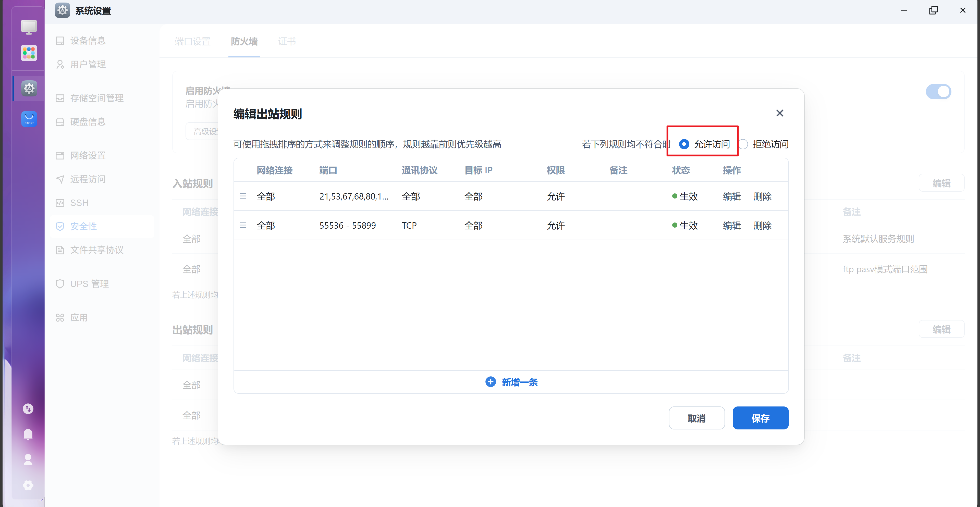This screenshot has height=507, width=980.
Task: Open the notifications bell icon
Action: (28, 434)
